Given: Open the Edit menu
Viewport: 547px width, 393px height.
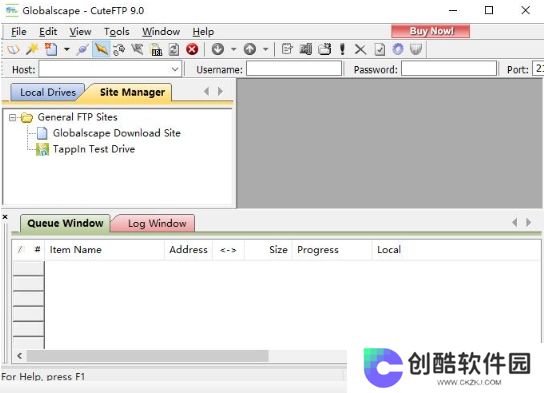Looking at the screenshot, I should [48, 32].
